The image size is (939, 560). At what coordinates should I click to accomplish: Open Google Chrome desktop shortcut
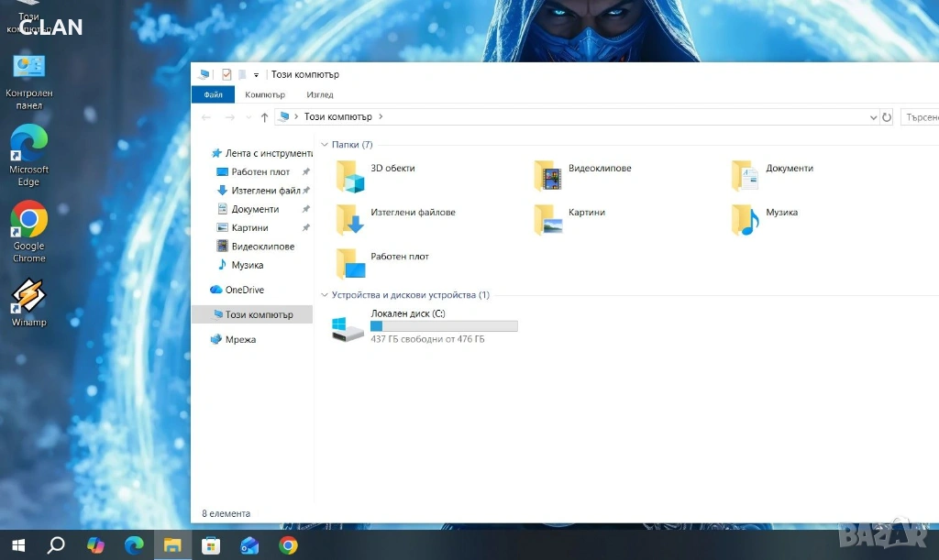click(28, 222)
